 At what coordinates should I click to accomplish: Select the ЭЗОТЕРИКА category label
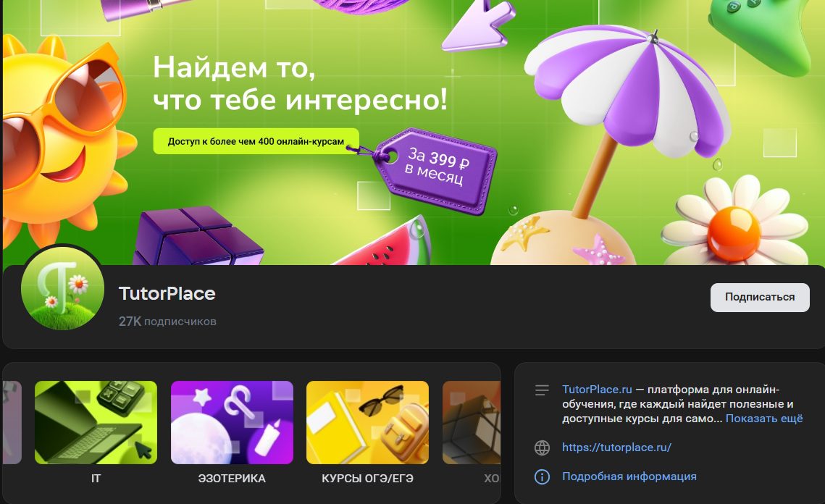pyautogui.click(x=232, y=479)
